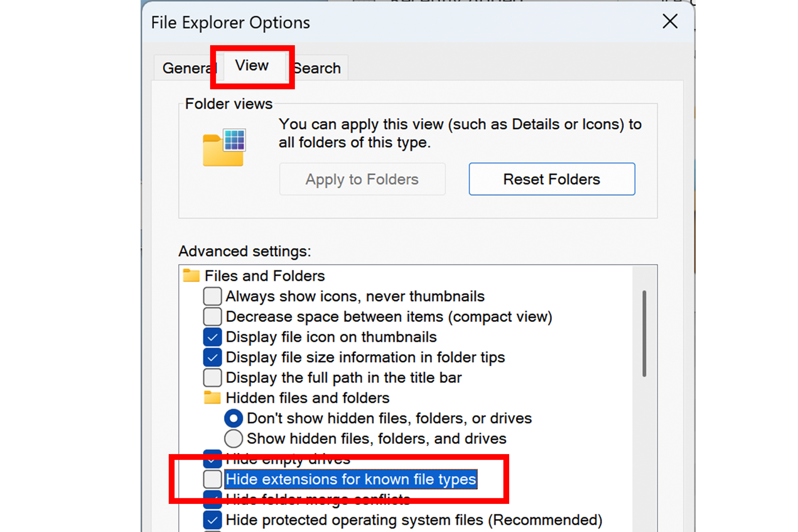798x532 pixels.
Task: Uncheck Hide protected operating system files
Action: tap(212, 520)
